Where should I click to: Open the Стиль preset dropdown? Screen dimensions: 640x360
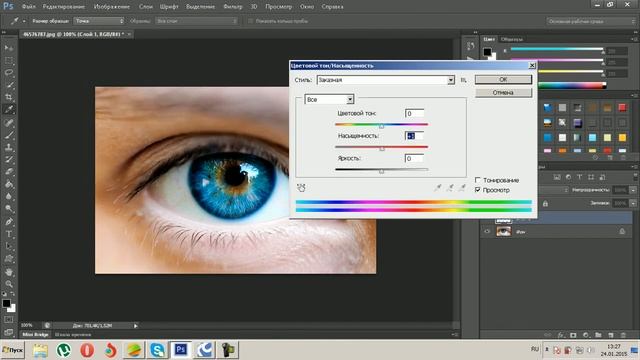[451, 80]
